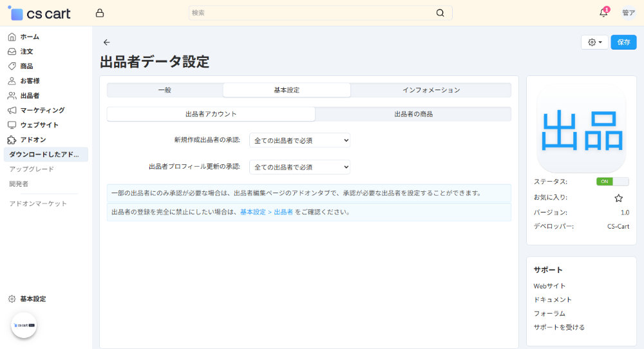Image resolution: width=644 pixels, height=349 pixels.
Task: Click the アドオン puzzle icon
Action: pos(12,140)
